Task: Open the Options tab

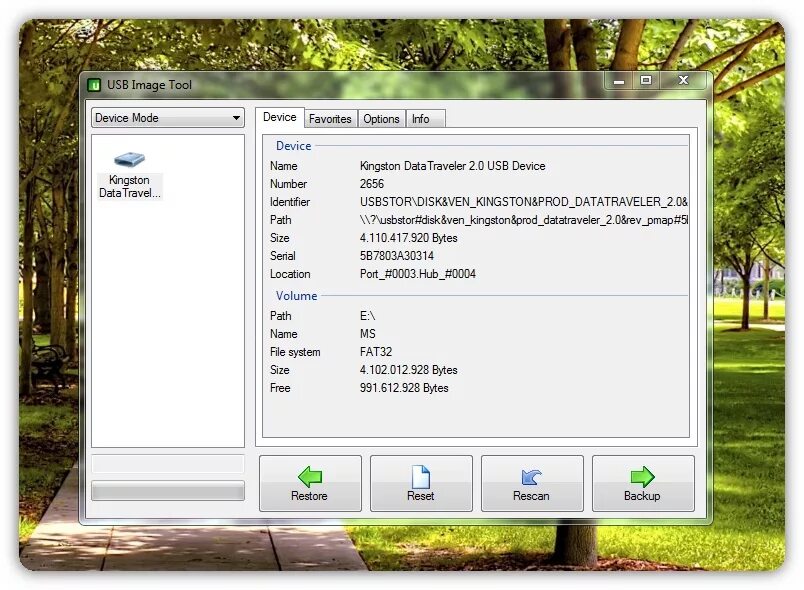Action: point(381,119)
